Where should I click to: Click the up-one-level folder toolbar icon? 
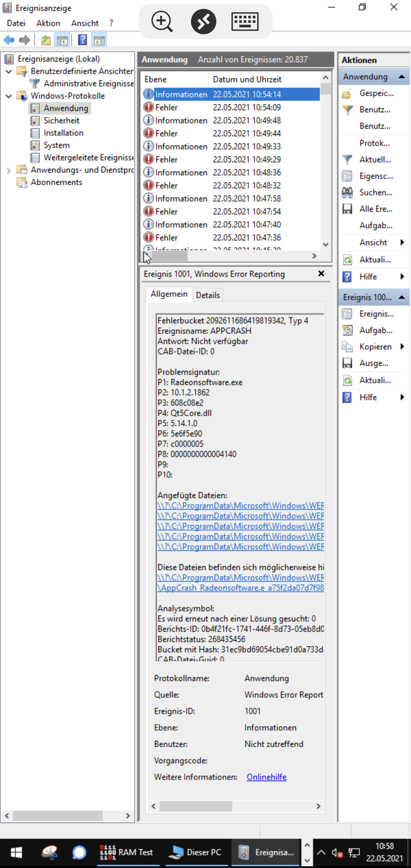tap(46, 41)
